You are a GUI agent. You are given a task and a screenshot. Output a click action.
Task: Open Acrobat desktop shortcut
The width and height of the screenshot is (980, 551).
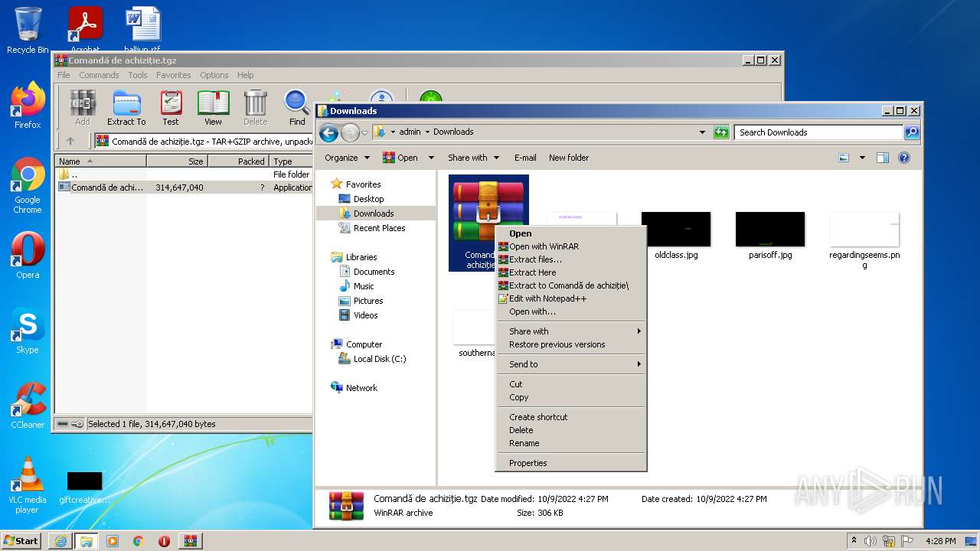coord(85,29)
